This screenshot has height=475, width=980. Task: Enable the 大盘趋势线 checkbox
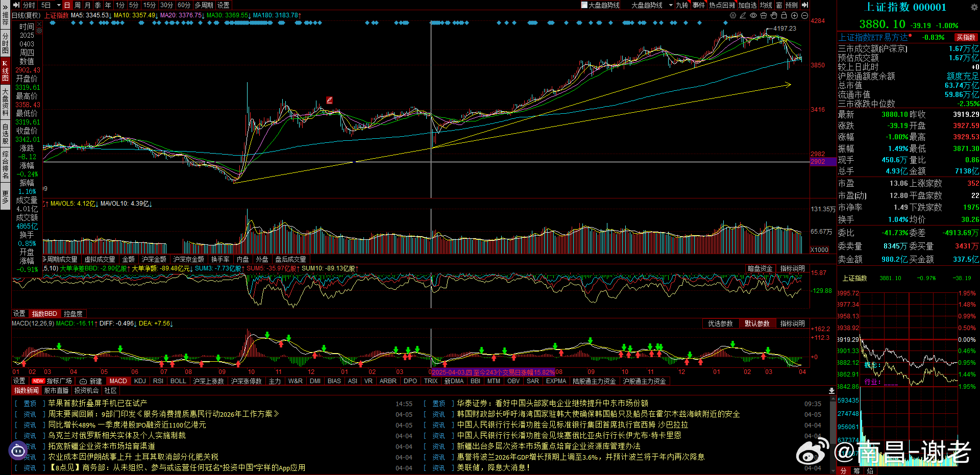coord(584,5)
